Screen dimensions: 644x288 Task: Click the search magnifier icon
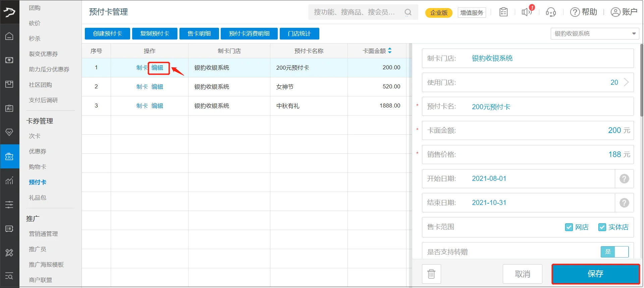point(408,12)
